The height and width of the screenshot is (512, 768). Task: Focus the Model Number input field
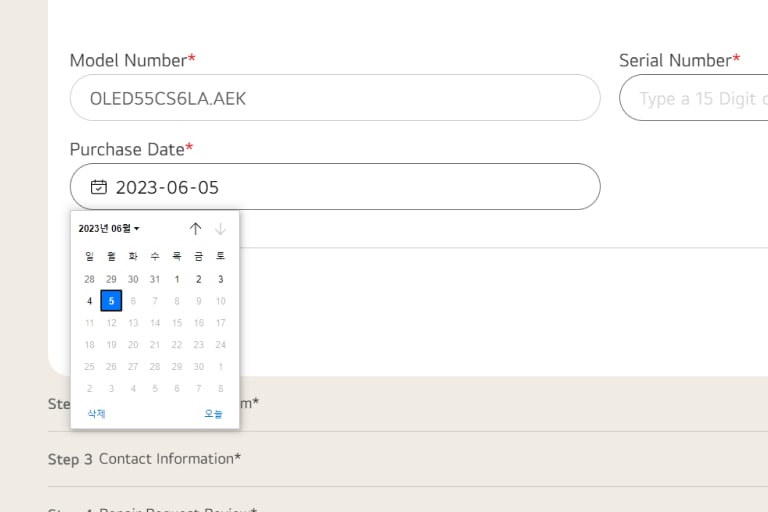click(334, 98)
